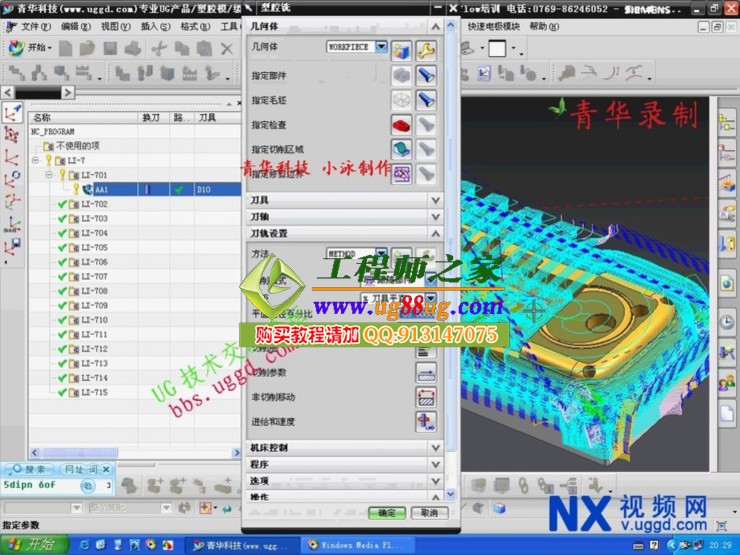The width and height of the screenshot is (740, 555).
Task: Select the LI-705 operation in the tree
Action: point(94,247)
